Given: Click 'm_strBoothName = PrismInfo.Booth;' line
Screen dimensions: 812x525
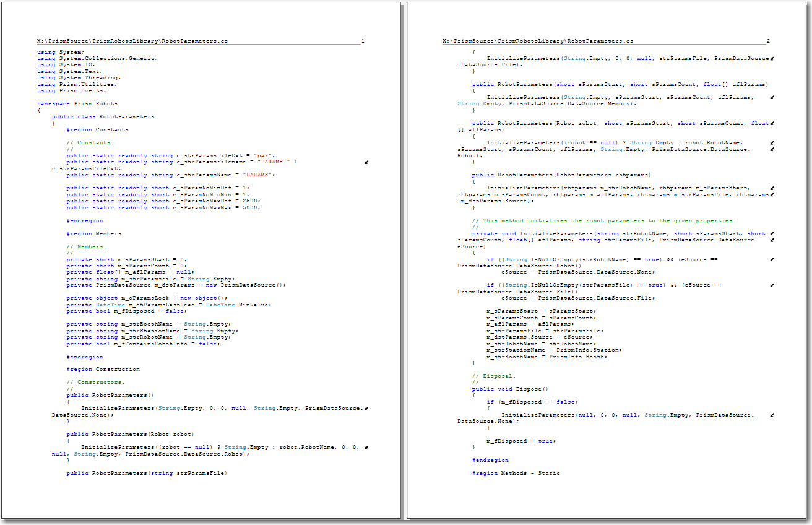Looking at the screenshot, I should coord(547,357).
